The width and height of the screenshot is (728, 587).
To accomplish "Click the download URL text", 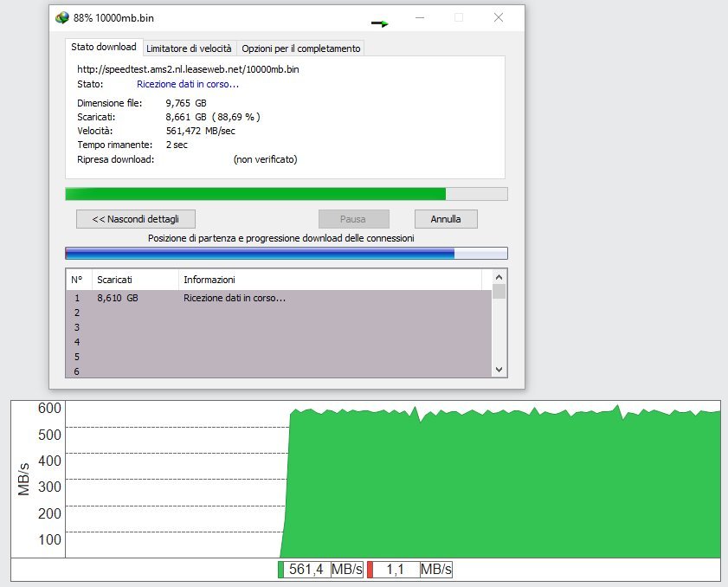I will pos(189,68).
